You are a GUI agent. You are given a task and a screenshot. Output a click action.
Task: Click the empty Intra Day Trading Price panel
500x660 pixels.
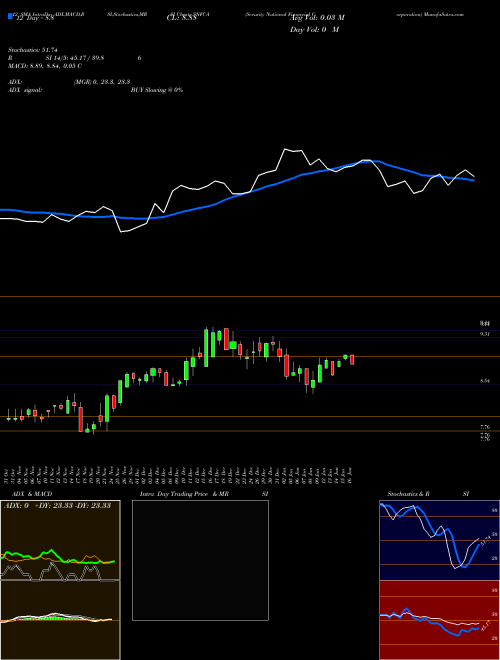200,560
